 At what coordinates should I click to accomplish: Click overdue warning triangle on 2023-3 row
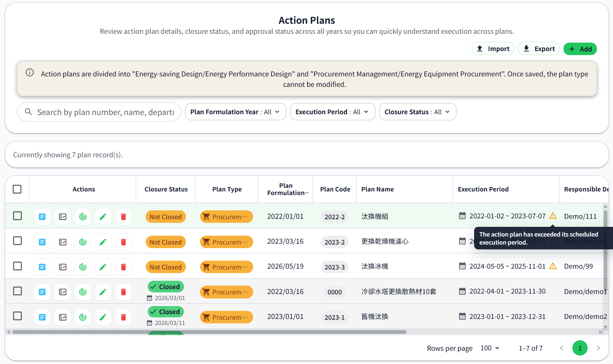point(553,266)
